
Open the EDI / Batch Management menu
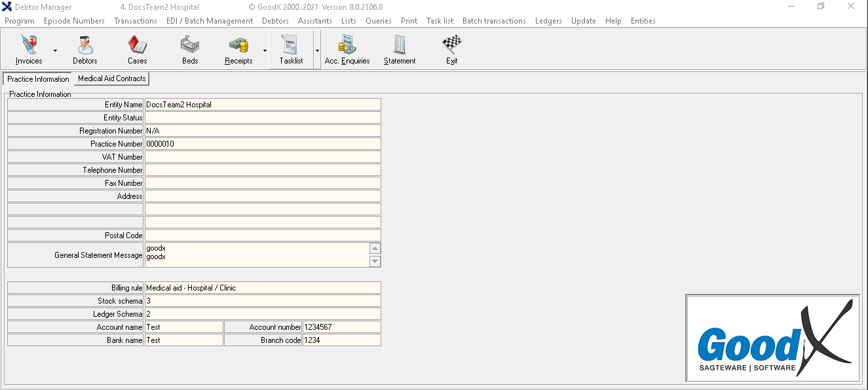[210, 21]
